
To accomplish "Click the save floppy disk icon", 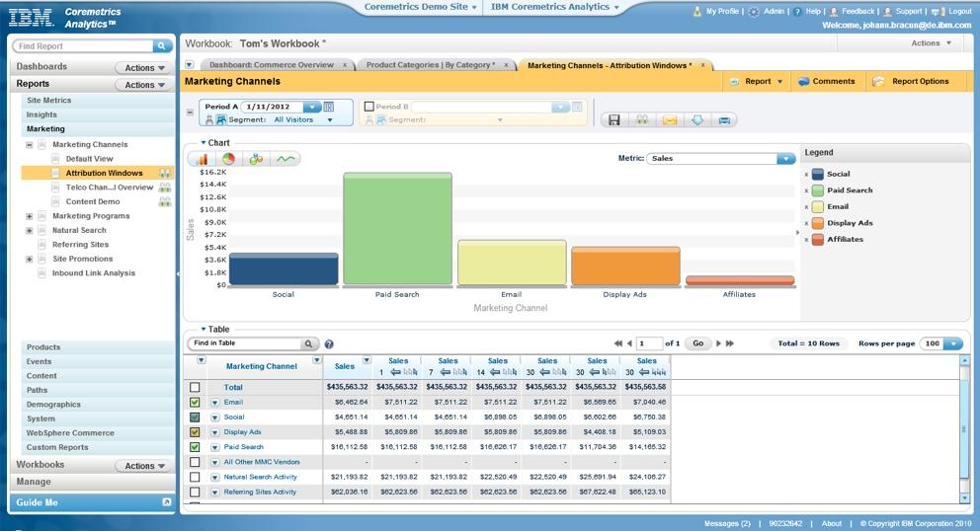I will [614, 120].
